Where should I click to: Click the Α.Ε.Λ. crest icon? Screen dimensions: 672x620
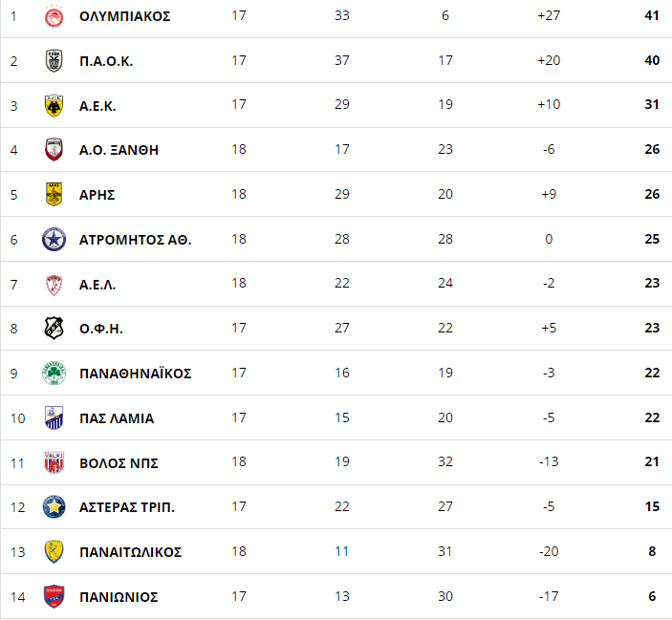54,285
